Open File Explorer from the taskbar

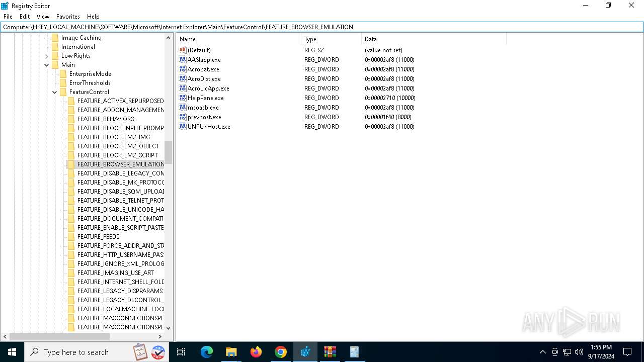click(x=231, y=352)
